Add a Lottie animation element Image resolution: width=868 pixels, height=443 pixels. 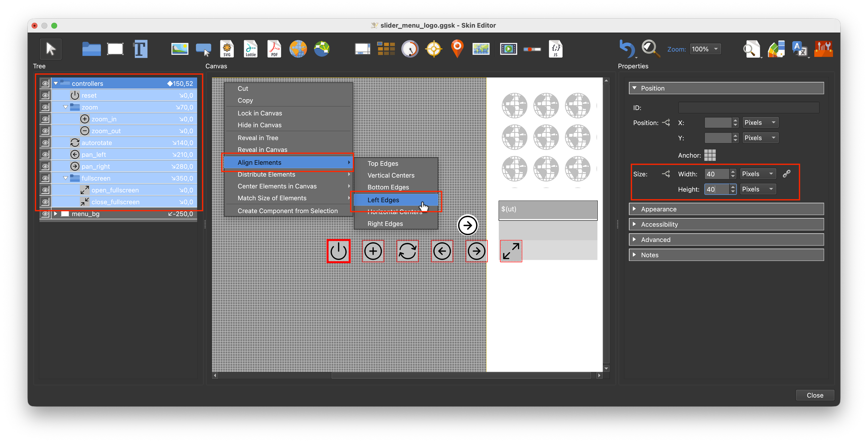click(250, 49)
